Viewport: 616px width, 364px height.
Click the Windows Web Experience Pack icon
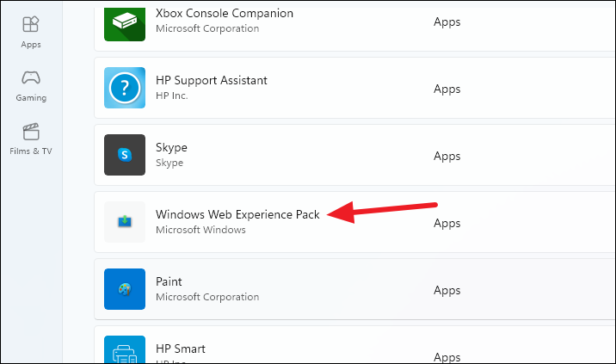pyautogui.click(x=125, y=222)
